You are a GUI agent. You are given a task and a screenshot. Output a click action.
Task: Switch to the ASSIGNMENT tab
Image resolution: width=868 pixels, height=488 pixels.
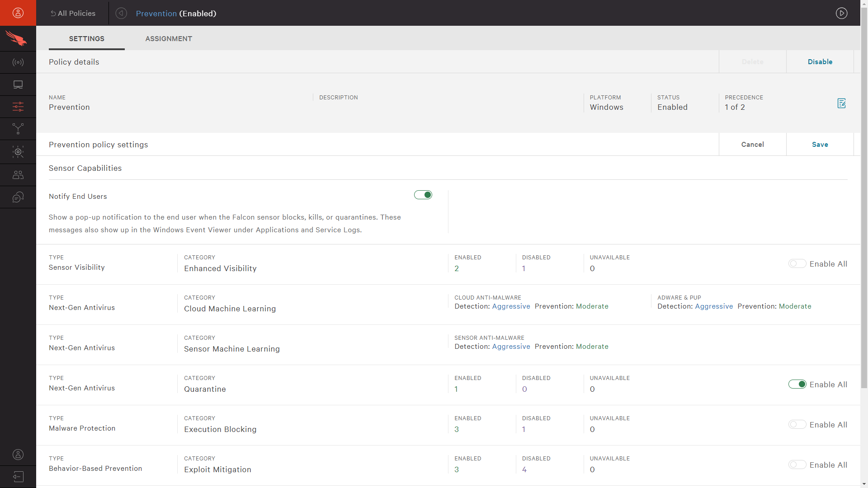pos(169,38)
